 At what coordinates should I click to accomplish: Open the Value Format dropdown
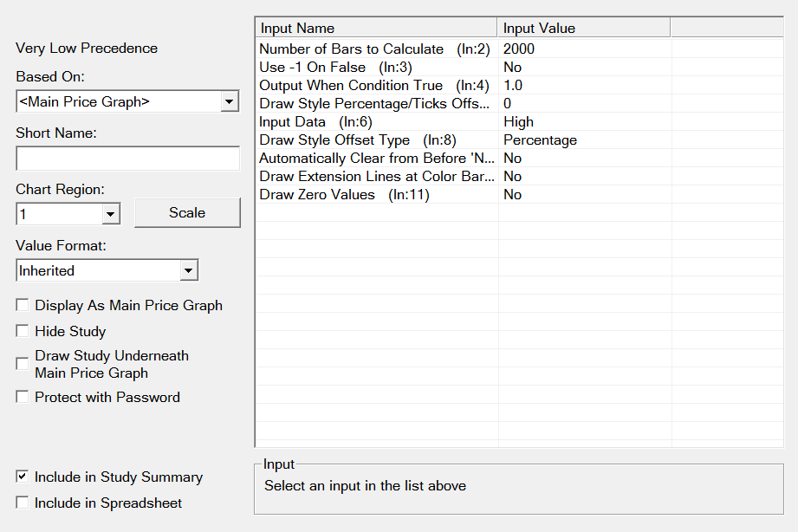pyautogui.click(x=188, y=271)
